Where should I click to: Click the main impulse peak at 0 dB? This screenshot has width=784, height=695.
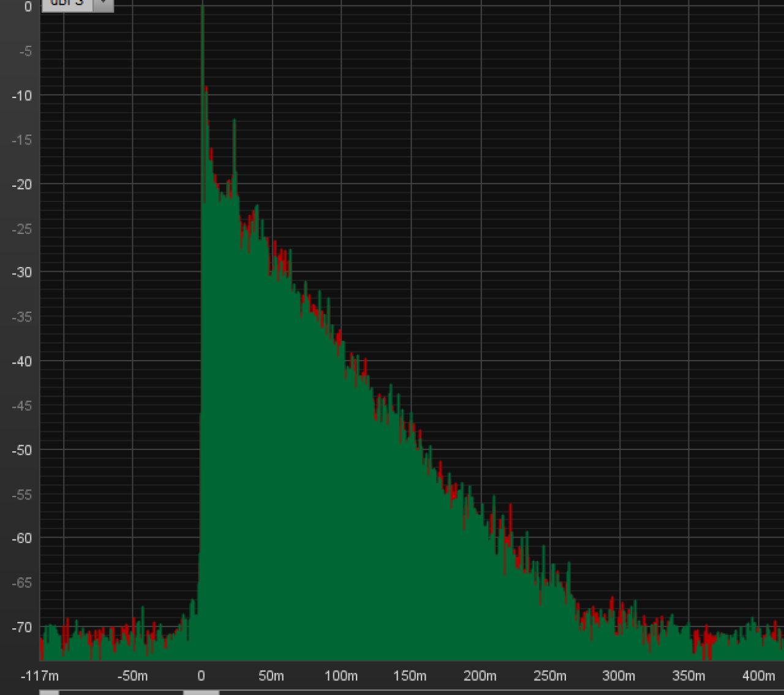(202, 9)
